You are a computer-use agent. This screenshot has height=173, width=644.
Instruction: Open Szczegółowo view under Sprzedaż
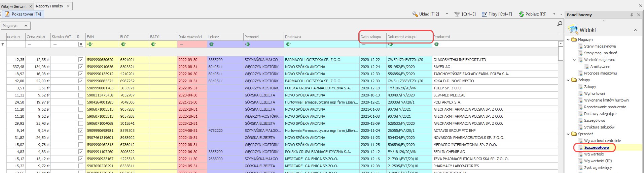click(x=596, y=147)
